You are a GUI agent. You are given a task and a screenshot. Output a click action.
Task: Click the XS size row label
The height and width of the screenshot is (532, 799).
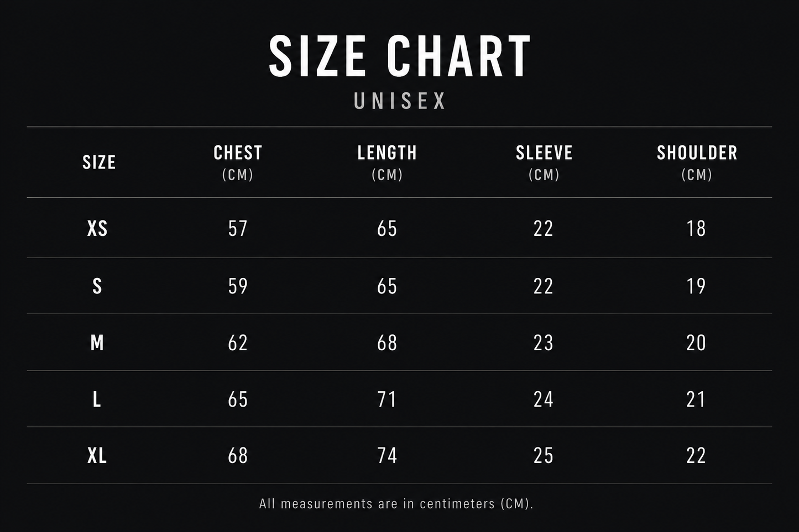(x=97, y=229)
